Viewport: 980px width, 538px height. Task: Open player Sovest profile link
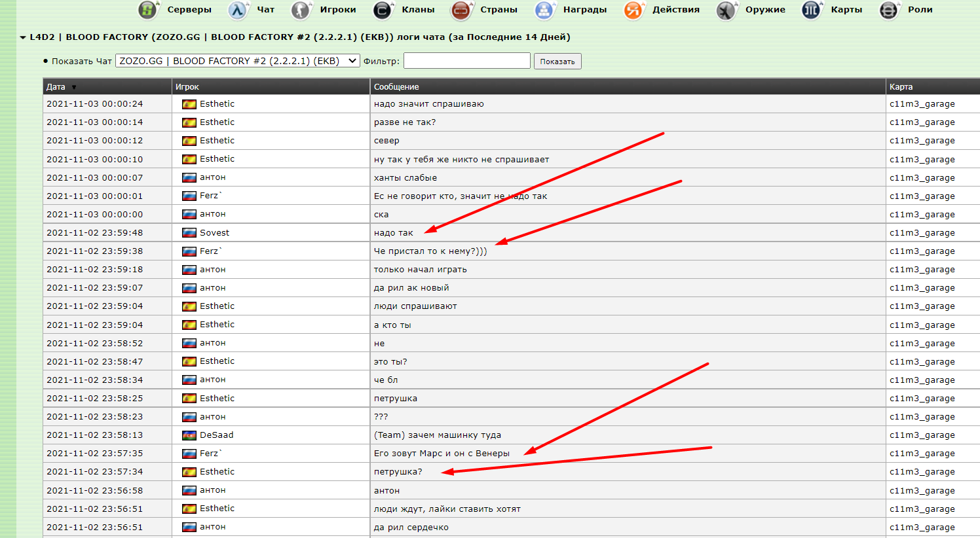(x=214, y=233)
